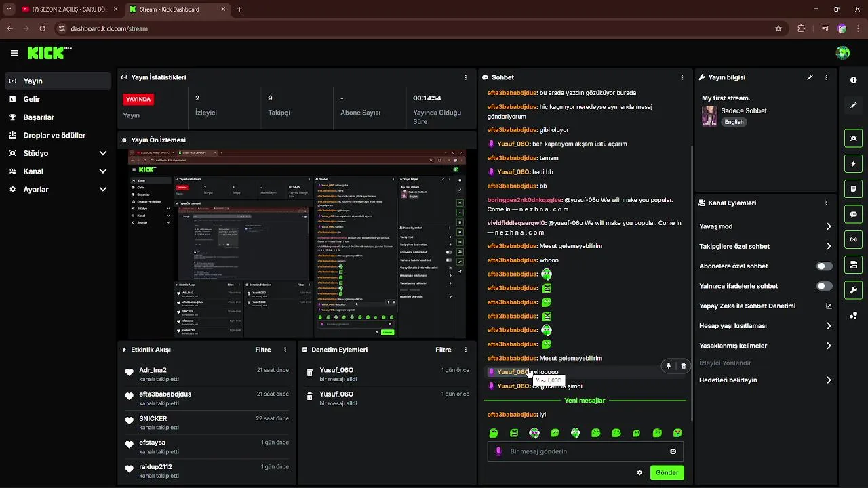This screenshot has height=488, width=868.
Task: Go to Kick home via the logo
Action: coord(46,53)
